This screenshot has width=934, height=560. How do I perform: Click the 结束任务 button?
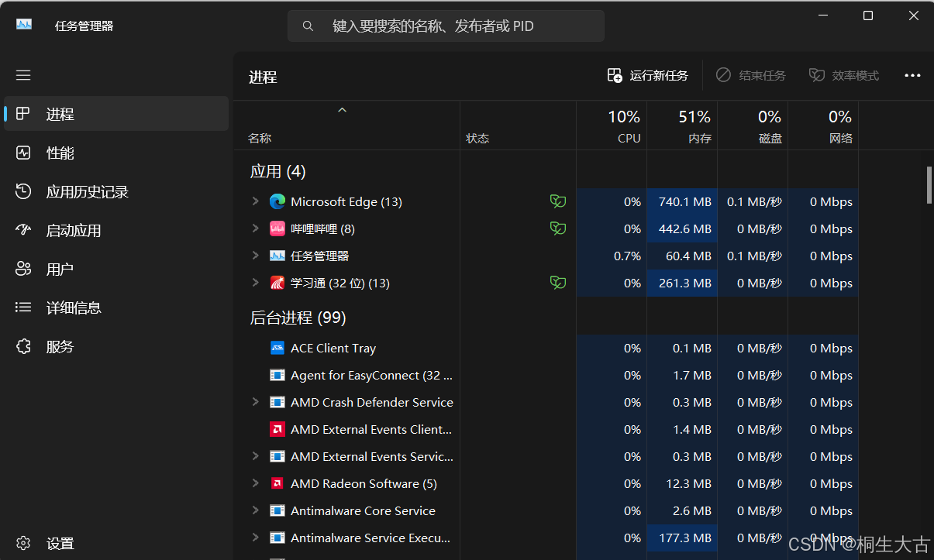(x=750, y=75)
